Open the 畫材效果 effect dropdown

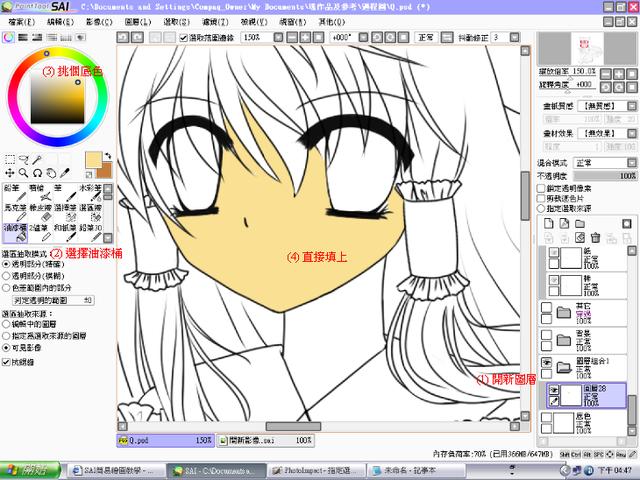point(631,133)
